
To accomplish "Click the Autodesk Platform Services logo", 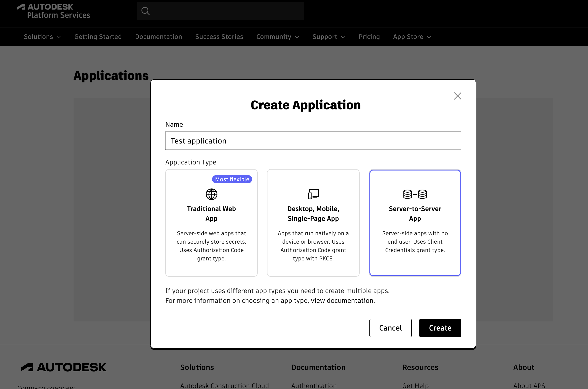I will tap(54, 11).
